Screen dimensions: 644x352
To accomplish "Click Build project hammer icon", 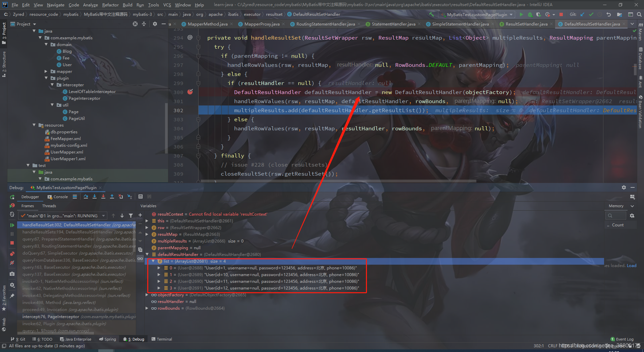I will tap(432, 14).
